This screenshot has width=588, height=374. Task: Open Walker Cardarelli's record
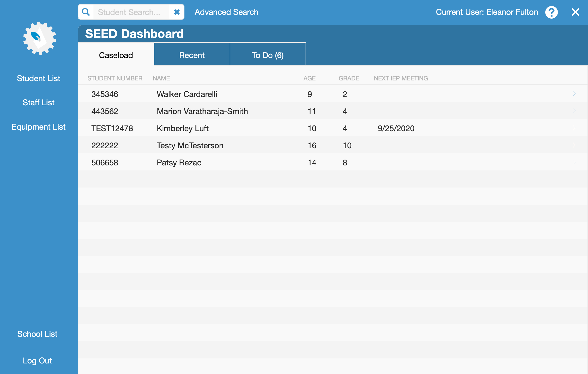pos(187,94)
